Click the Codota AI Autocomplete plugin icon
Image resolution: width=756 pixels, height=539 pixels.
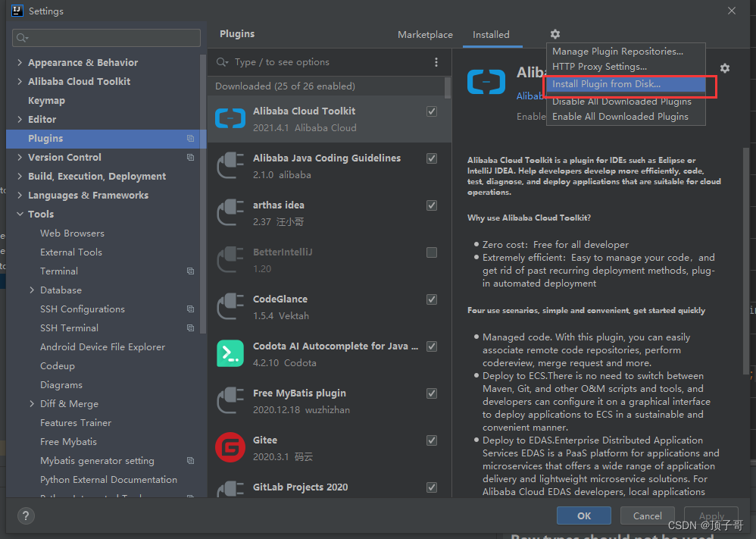(x=230, y=354)
